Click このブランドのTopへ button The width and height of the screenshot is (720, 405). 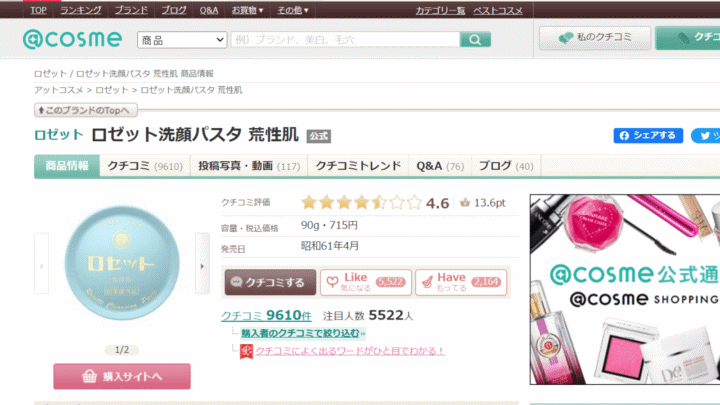click(85, 110)
